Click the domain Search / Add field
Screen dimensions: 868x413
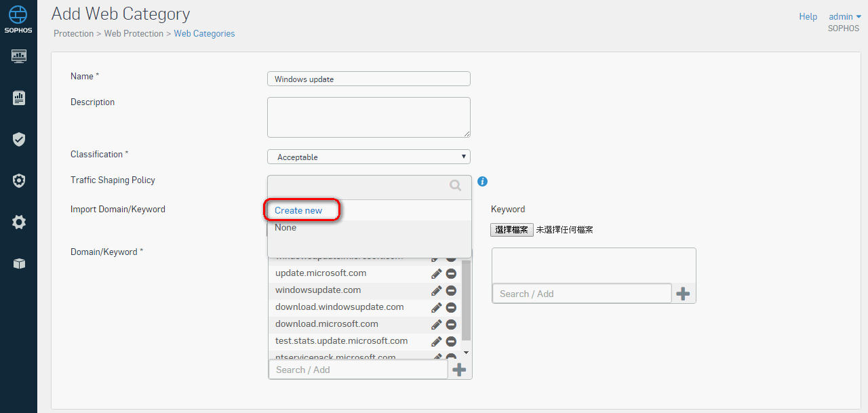[359, 370]
